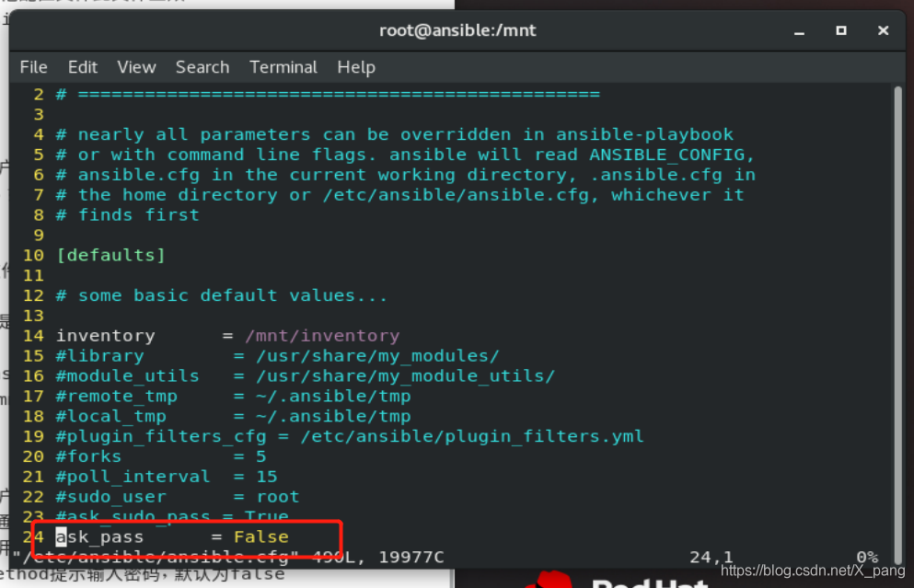The height and width of the screenshot is (588, 914).
Task: Click the terminal vertical scrollbar
Action: (897, 323)
